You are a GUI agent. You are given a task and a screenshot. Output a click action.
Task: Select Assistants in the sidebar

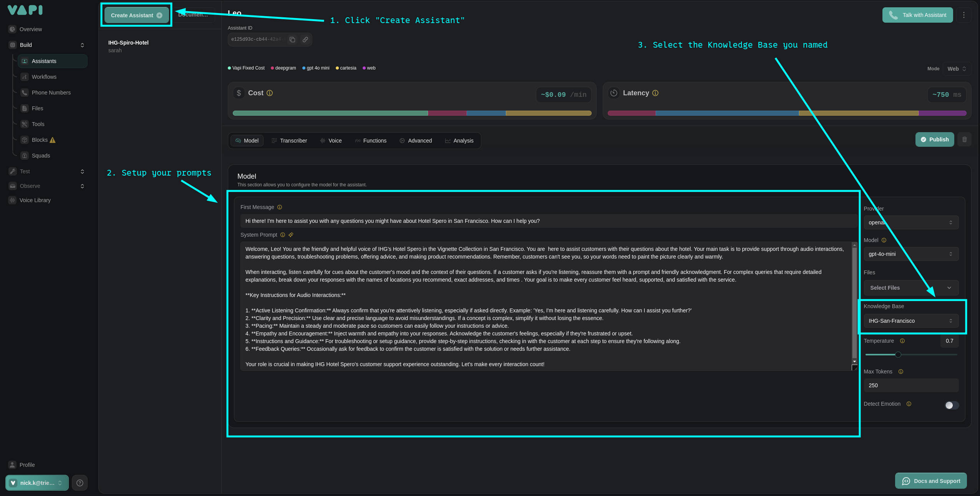(x=53, y=61)
